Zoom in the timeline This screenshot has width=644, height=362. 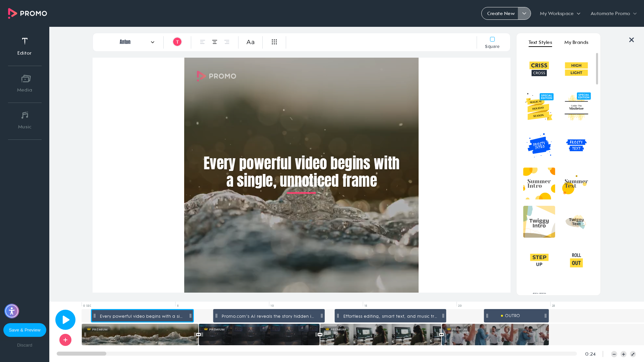coord(624,354)
